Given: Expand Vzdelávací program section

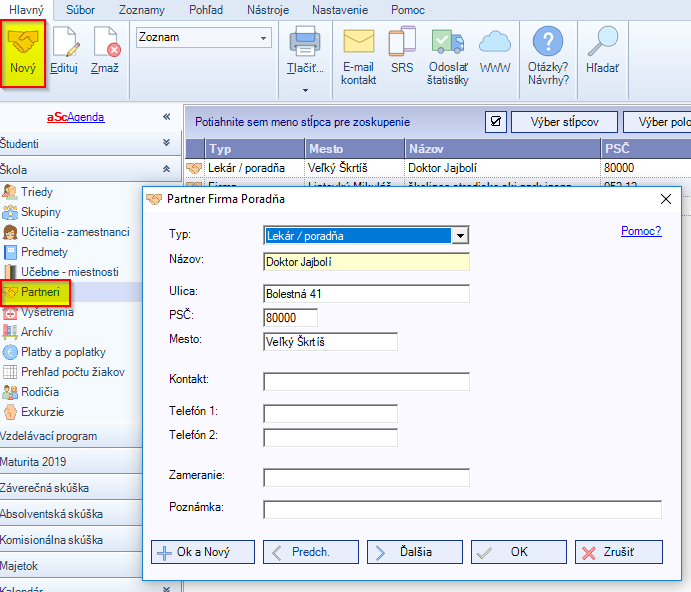Looking at the screenshot, I should pos(71,436).
